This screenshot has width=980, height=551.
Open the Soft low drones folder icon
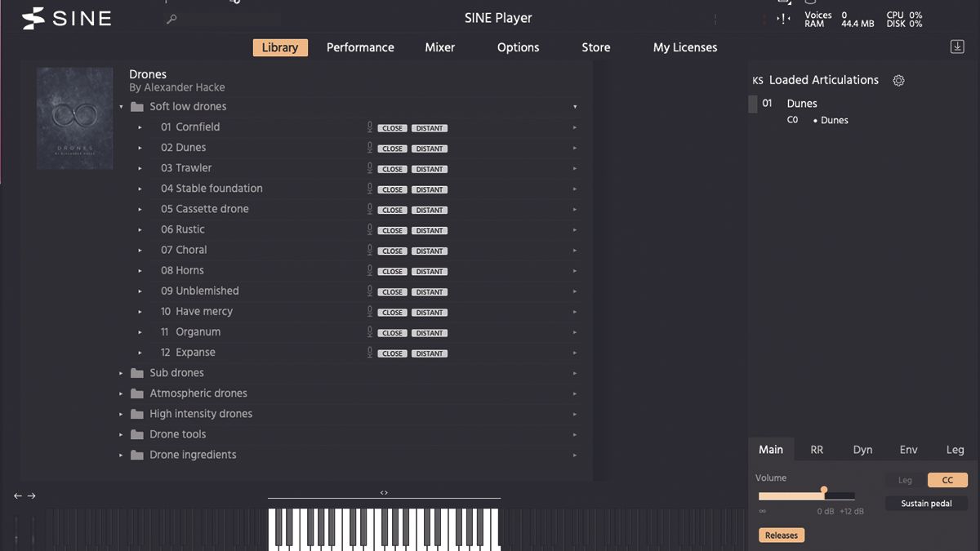point(136,106)
